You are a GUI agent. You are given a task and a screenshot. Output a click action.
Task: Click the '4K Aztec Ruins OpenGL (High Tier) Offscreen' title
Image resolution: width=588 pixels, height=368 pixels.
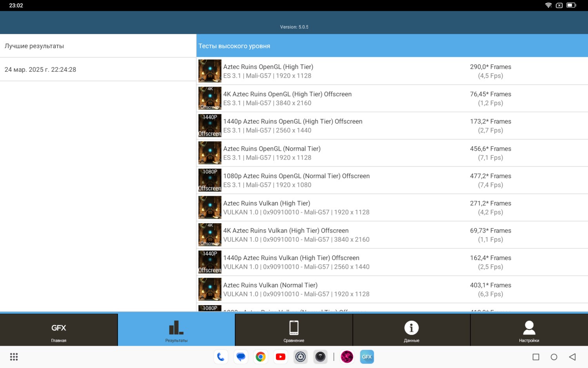pos(287,94)
